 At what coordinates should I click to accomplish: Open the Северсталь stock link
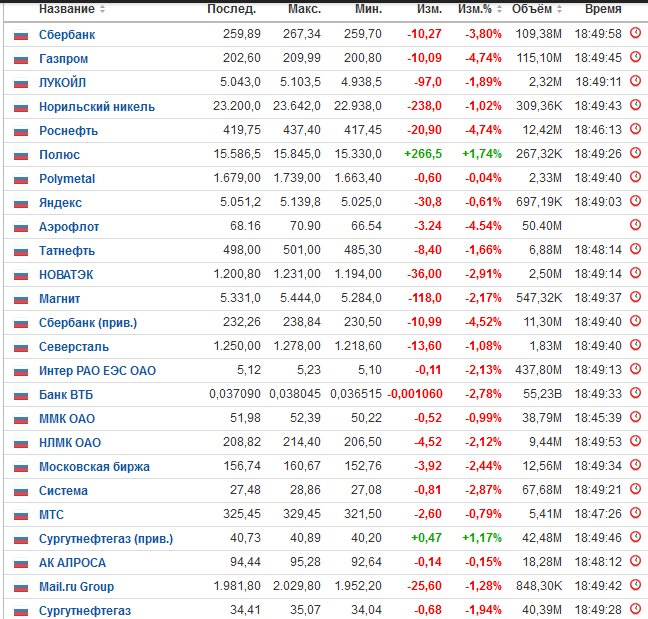[74, 346]
